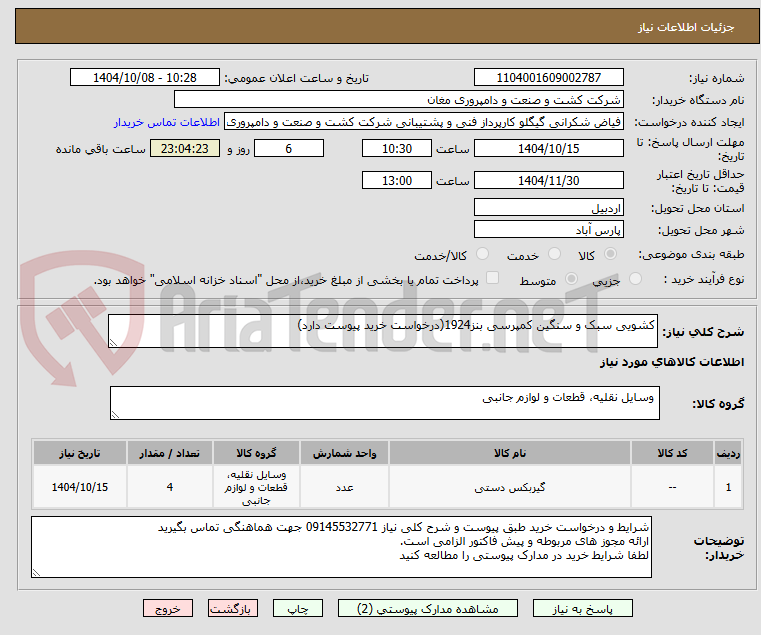
Task: Click the پارس آباد delivery city field
Action: point(548,230)
